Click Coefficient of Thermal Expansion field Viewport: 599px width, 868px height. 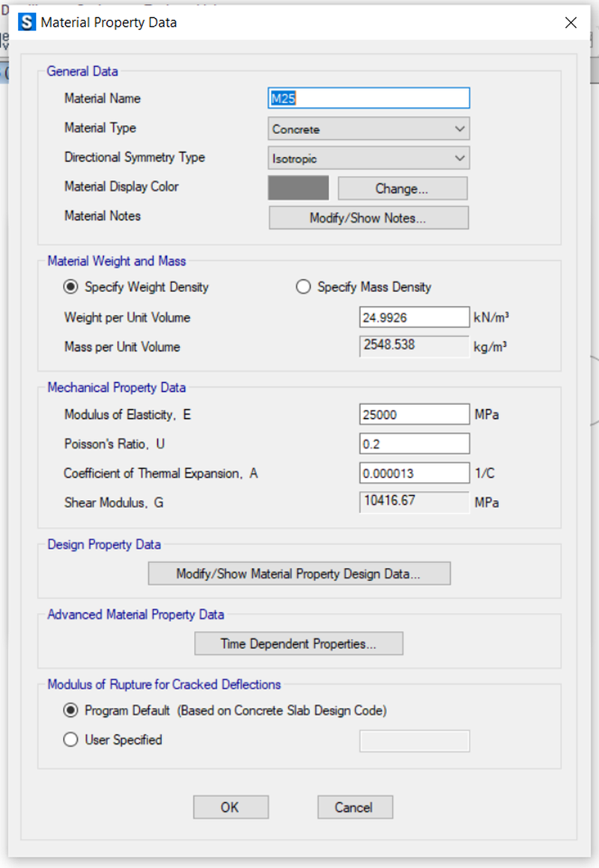click(x=414, y=474)
